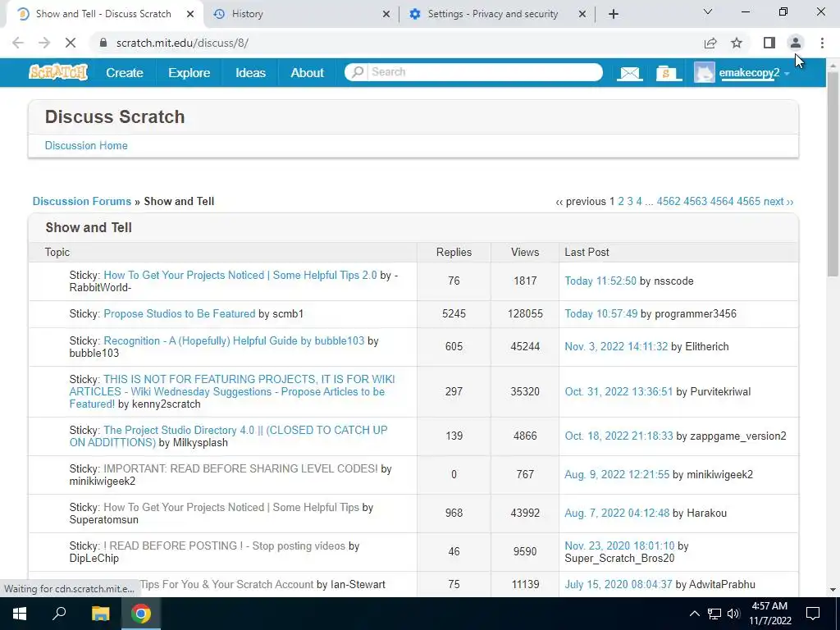Close the History tab
The image size is (840, 630).
pyautogui.click(x=386, y=14)
